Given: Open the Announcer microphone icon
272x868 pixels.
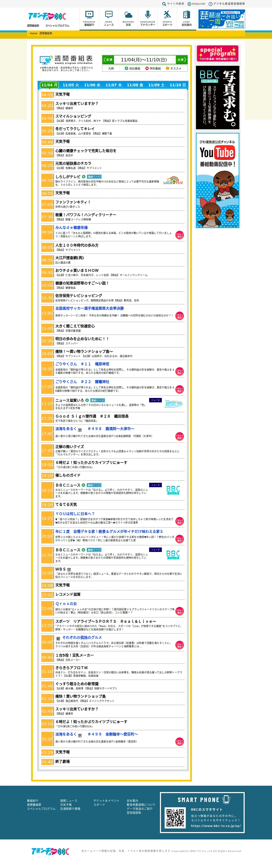Looking at the screenshot, I should (x=147, y=19).
